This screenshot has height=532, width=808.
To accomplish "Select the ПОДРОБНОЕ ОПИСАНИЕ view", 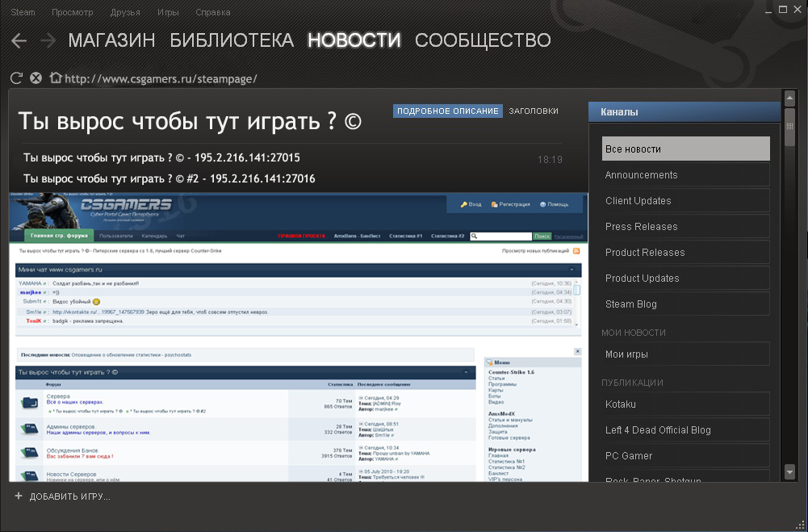I will 448,111.
